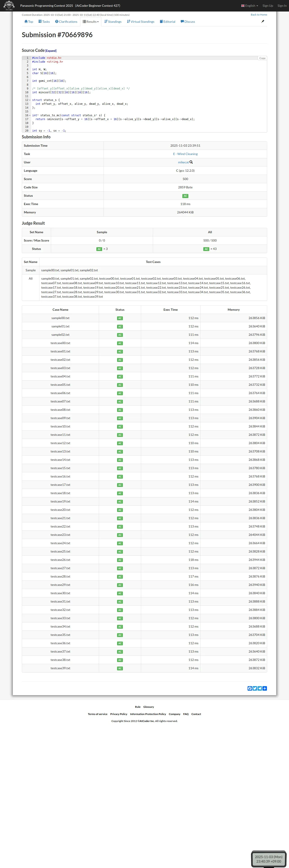The height and width of the screenshot is (868, 289).
Task: Collapse the struct status_s block at line 12
Action: pyautogui.click(x=30, y=100)
